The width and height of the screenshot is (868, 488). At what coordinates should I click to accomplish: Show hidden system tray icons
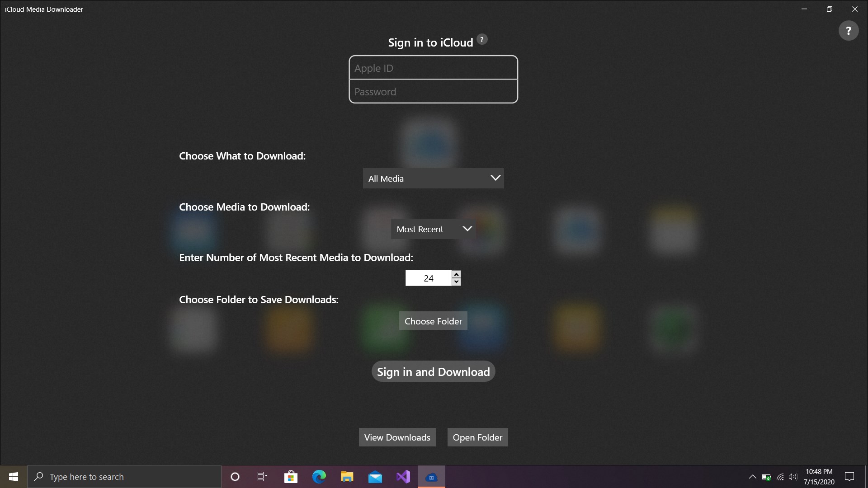(x=752, y=477)
